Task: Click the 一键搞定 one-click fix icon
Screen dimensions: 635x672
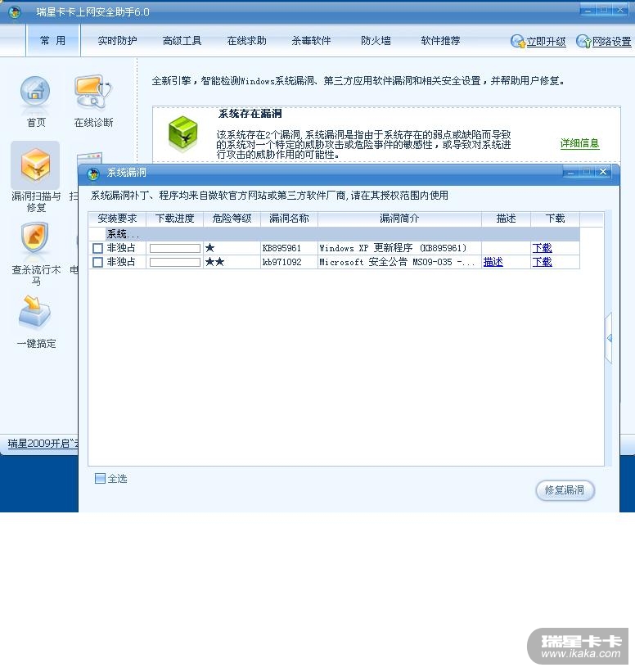Action: tap(35, 312)
